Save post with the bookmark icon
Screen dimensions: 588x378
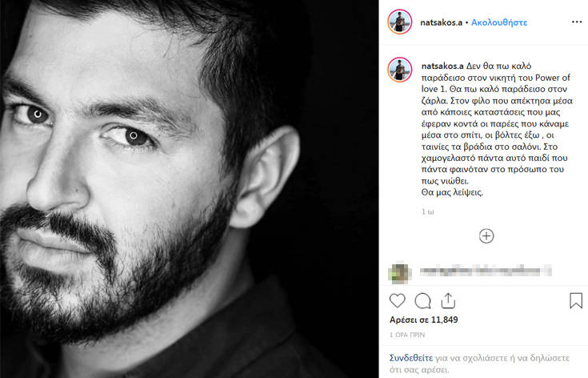click(576, 300)
